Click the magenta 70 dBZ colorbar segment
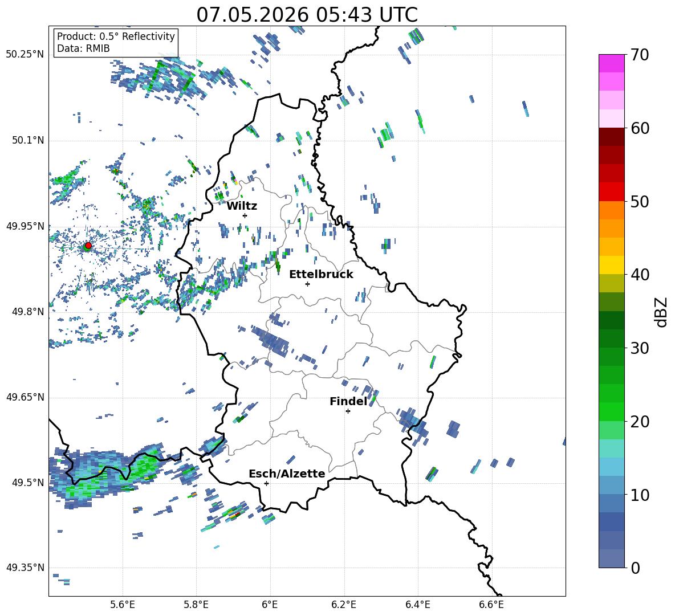This screenshot has height=616, width=675. coord(611,63)
